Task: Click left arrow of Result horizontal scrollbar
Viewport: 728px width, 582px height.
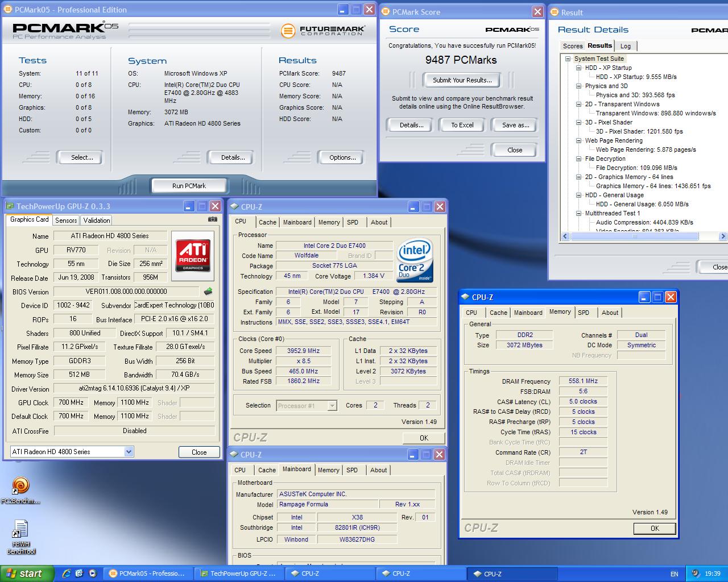Action: (565, 236)
